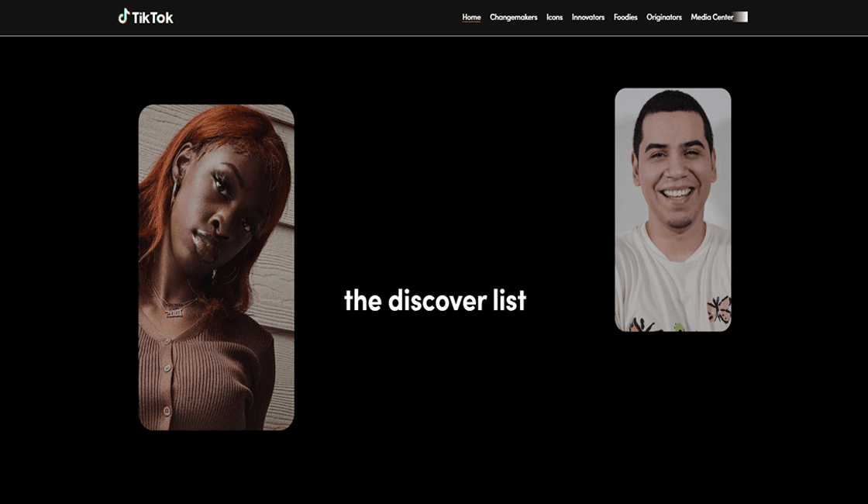Click the TikTok wordmark text
Viewport: 868px width, 504px height.
point(153,17)
